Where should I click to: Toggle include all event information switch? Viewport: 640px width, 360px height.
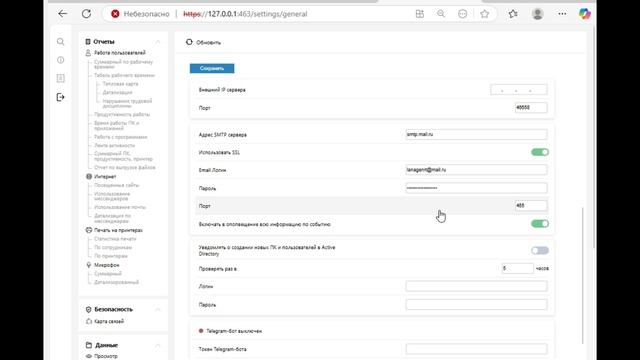540,224
